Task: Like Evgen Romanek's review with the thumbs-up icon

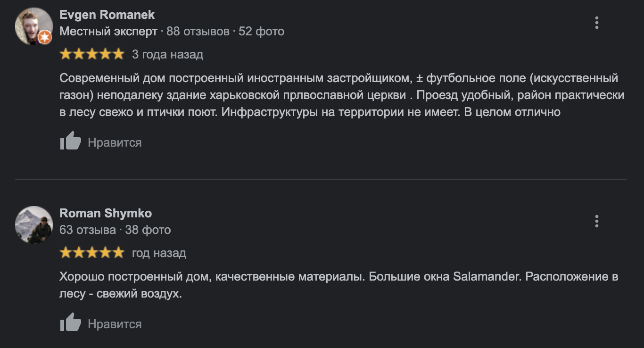Action: point(71,141)
